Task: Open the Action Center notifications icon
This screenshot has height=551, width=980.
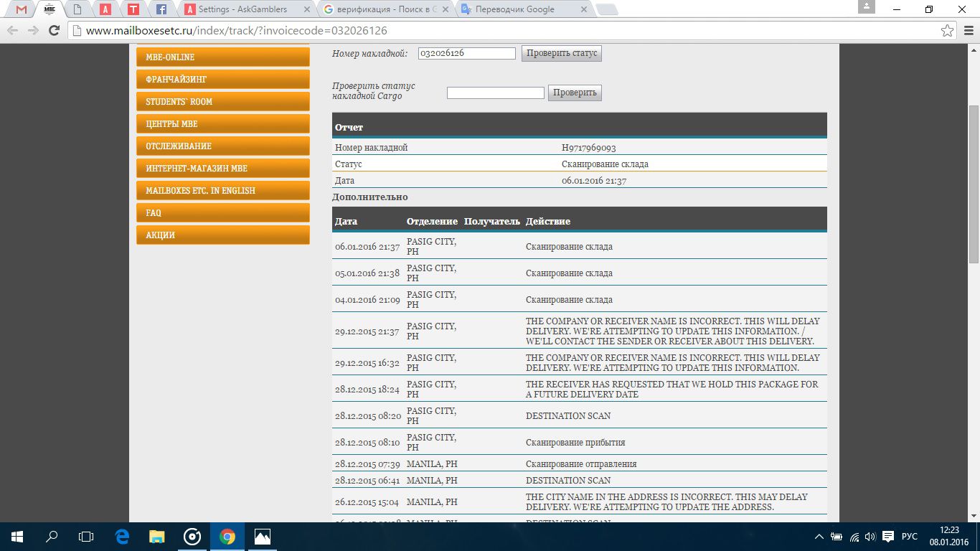Action: click(x=887, y=537)
